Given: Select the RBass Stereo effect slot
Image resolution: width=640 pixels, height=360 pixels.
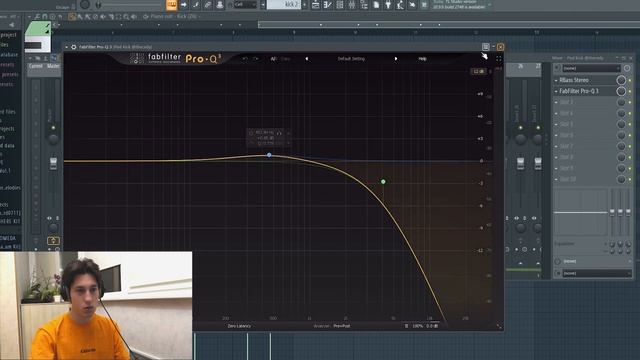Looking at the screenshot, I should (x=587, y=80).
